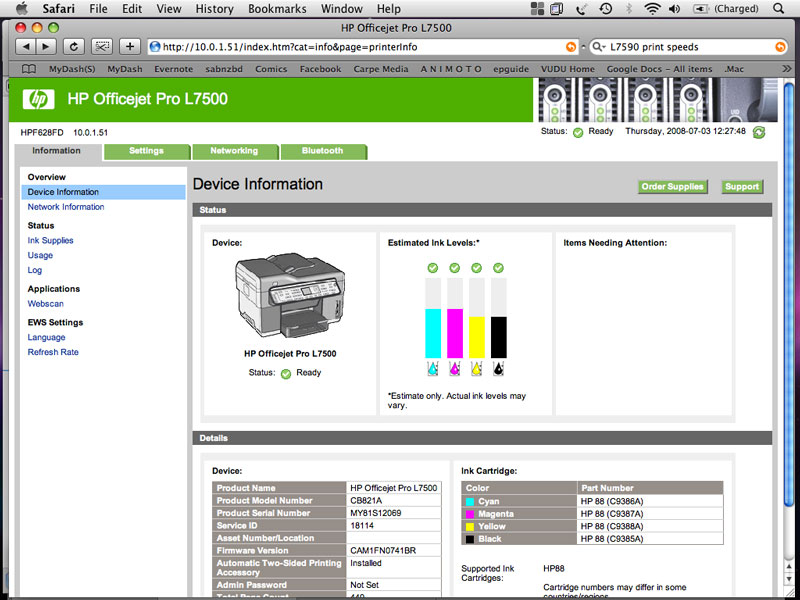This screenshot has width=800, height=600.
Task: Click the black ink drop icon
Action: (498, 368)
